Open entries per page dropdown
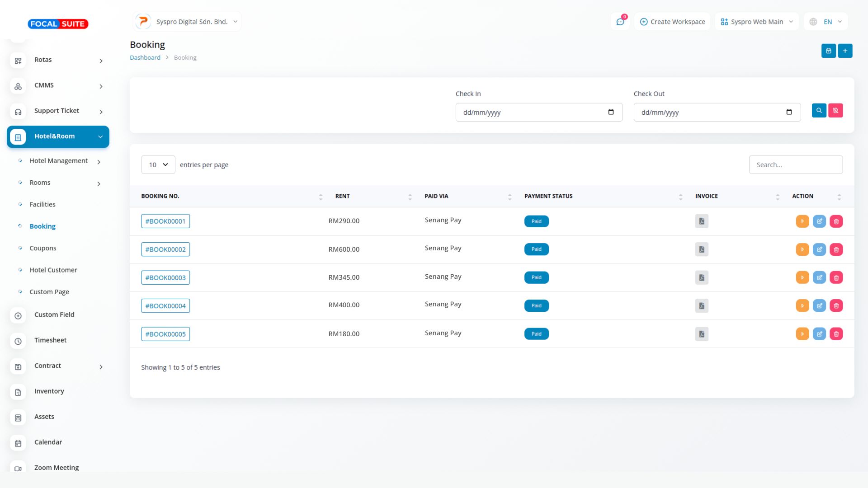Image resolution: width=868 pixels, height=488 pixels. (158, 165)
